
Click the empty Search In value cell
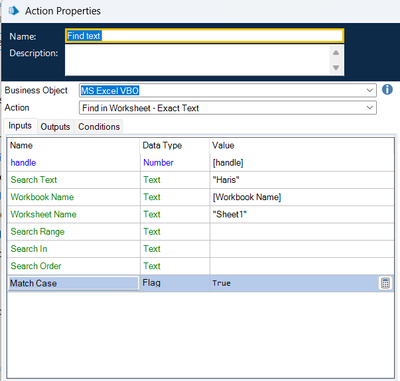(x=302, y=249)
